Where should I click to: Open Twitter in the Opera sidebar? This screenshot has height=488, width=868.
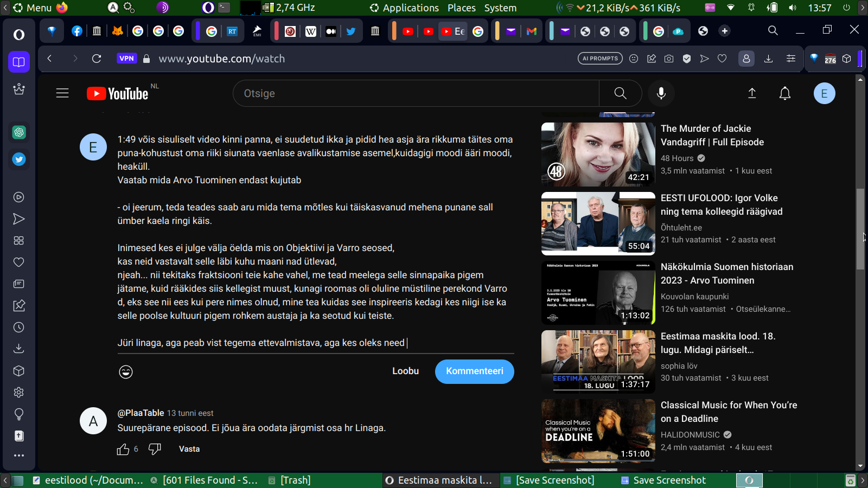pos(19,159)
